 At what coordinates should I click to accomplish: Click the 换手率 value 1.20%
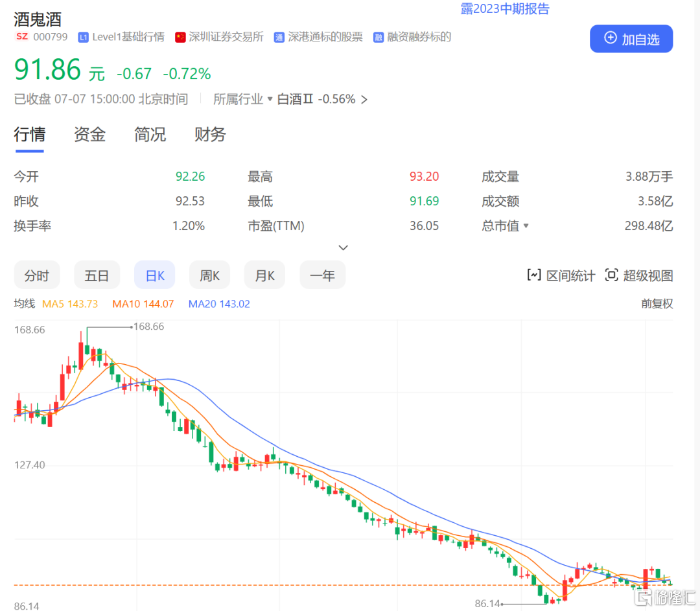(189, 226)
